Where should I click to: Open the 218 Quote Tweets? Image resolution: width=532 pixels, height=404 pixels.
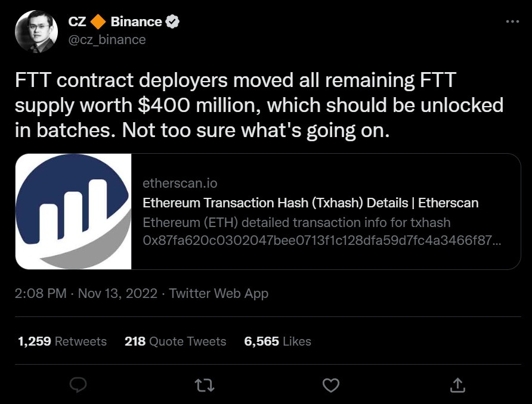point(175,341)
